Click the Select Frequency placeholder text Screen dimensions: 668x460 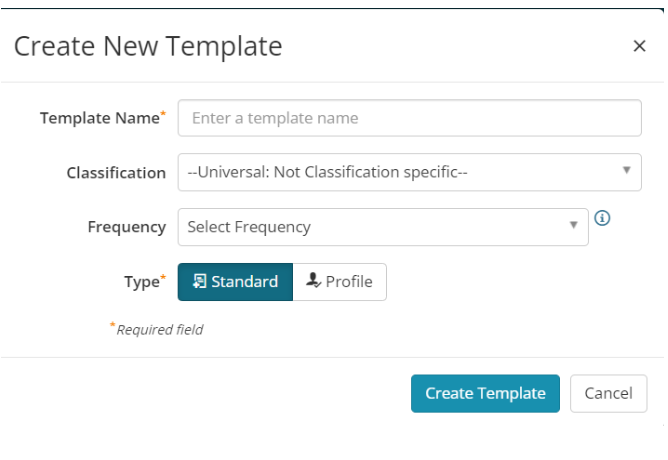(x=249, y=227)
